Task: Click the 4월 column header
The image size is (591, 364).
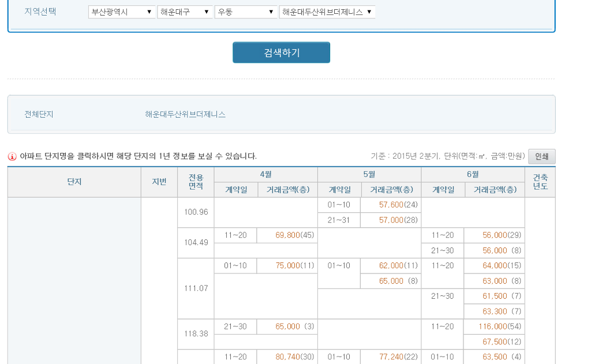Action: click(x=265, y=174)
